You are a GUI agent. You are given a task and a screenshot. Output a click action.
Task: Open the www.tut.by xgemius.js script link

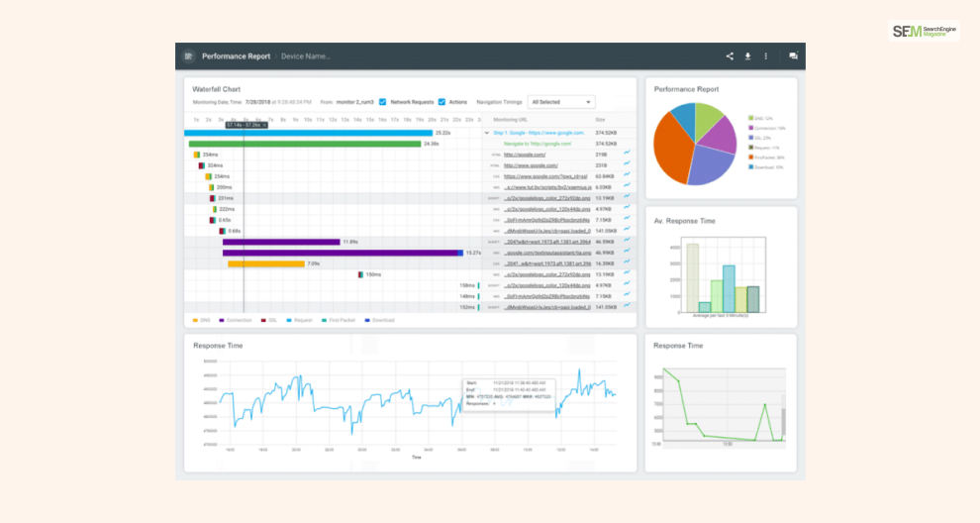[x=547, y=187]
